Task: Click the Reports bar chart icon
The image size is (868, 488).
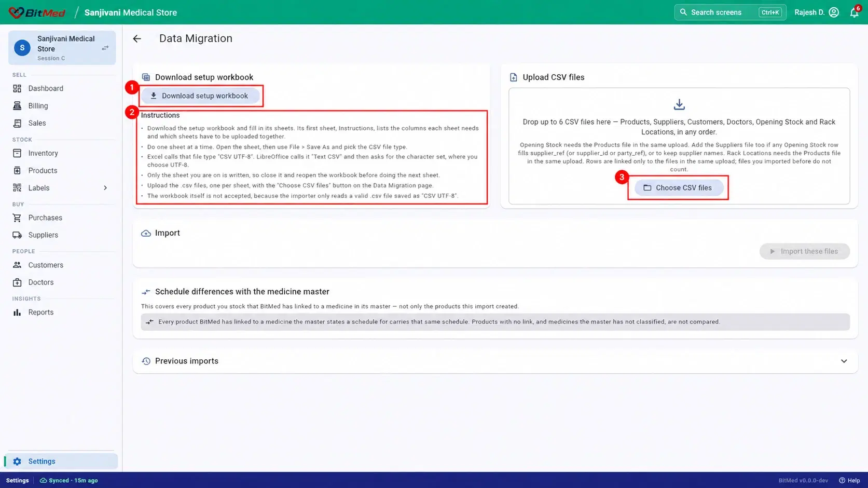Action: pyautogui.click(x=17, y=313)
